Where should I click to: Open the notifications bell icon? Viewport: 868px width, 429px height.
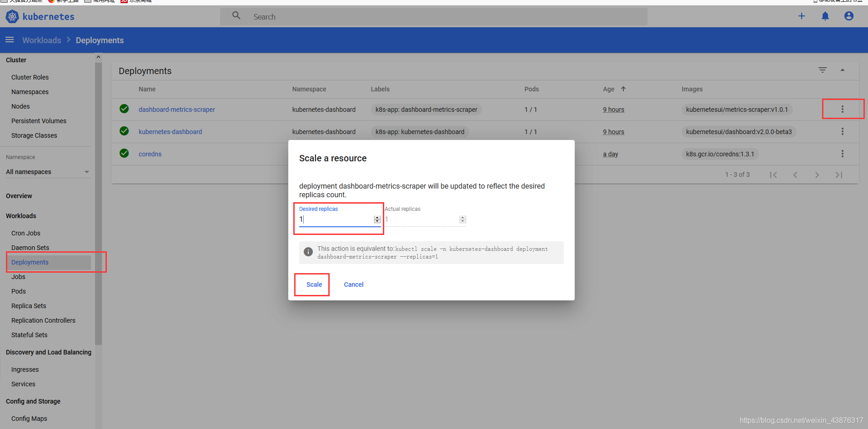click(825, 16)
